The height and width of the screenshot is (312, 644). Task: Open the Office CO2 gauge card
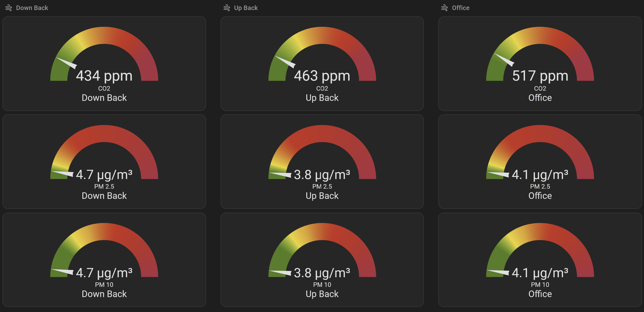coord(540,64)
